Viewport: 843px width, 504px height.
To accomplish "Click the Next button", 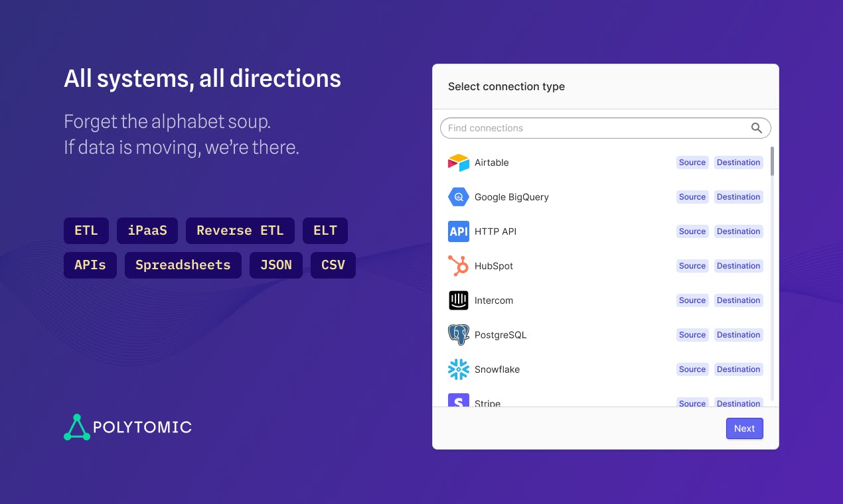I will coord(744,428).
